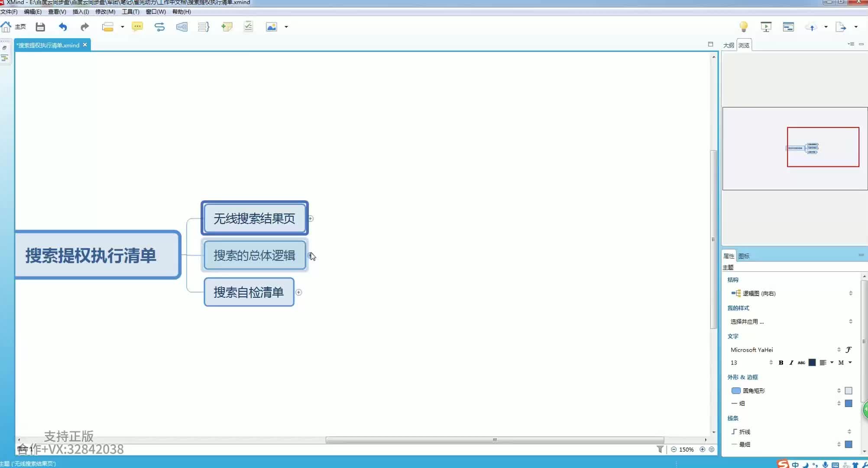The width and height of the screenshot is (868, 468).
Task: Open the share dropdown arrow
Action: pyautogui.click(x=826, y=27)
